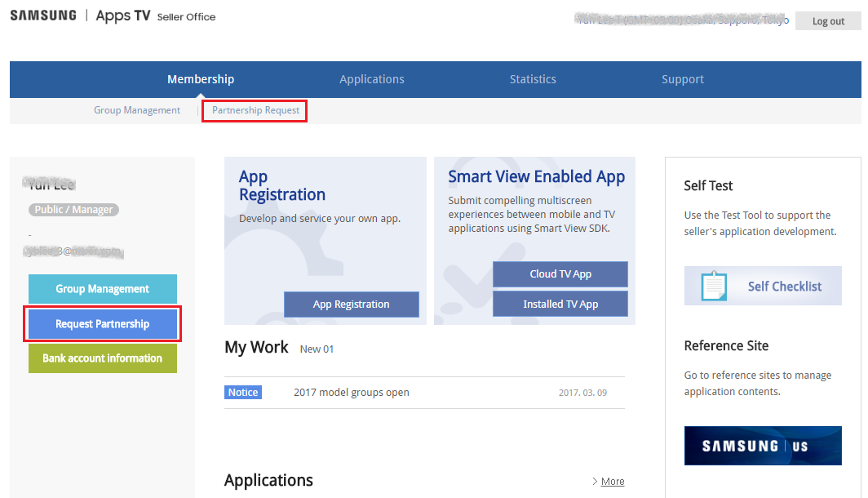Open Group Management submenu link

[x=137, y=110]
